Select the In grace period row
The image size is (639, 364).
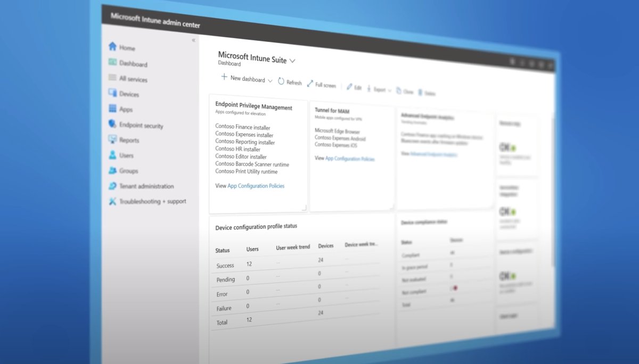tap(445, 266)
